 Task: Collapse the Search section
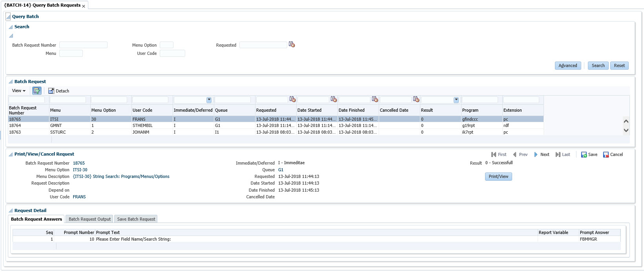[11, 27]
